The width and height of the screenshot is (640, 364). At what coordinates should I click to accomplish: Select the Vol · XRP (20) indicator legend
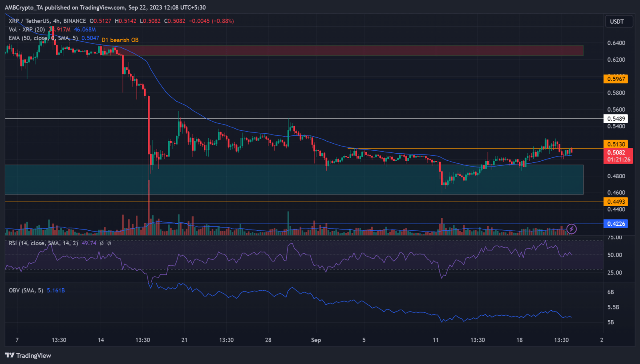tap(27, 30)
